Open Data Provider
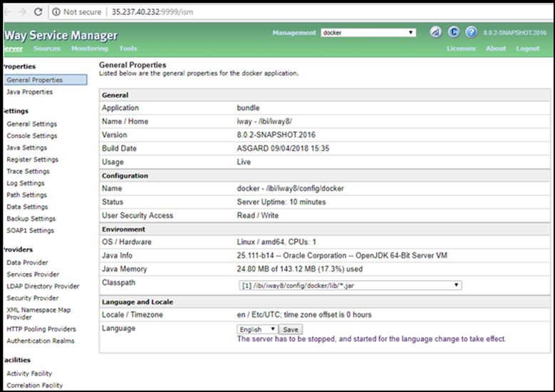The width and height of the screenshot is (555, 392). tap(27, 262)
